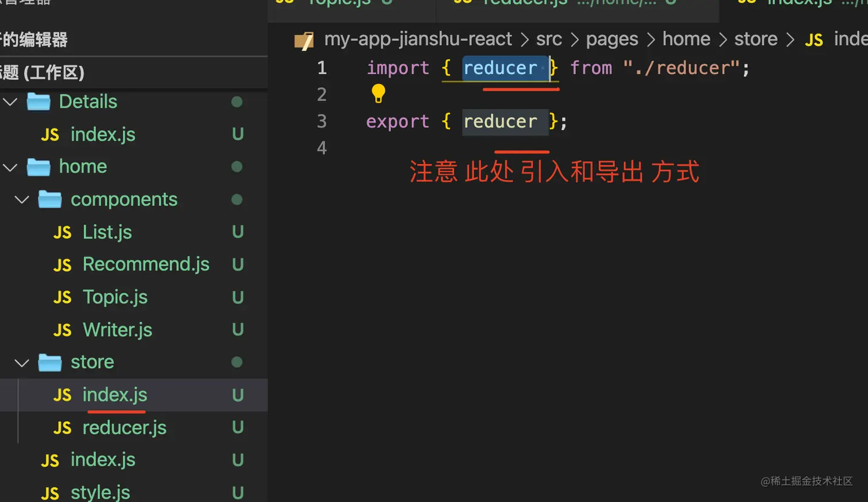The image size is (868, 502).
Task: Click JS icon beside Writer.js
Action: [63, 330]
